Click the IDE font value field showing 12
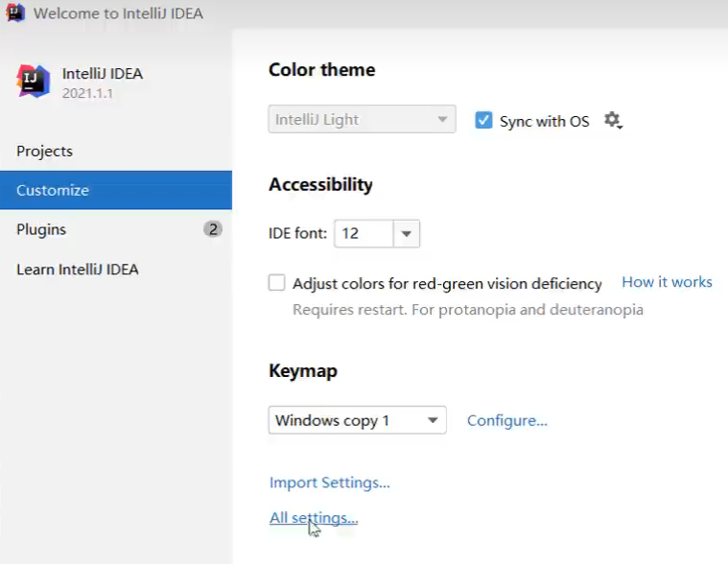This screenshot has height=564, width=728. click(x=364, y=233)
